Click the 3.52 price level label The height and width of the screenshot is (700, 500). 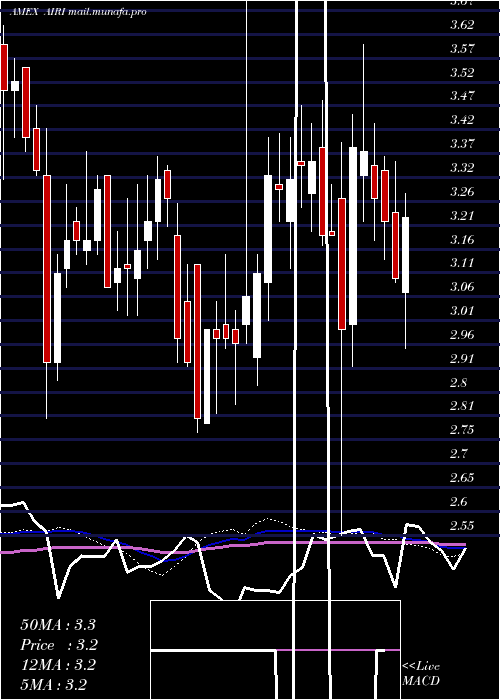pos(462,72)
